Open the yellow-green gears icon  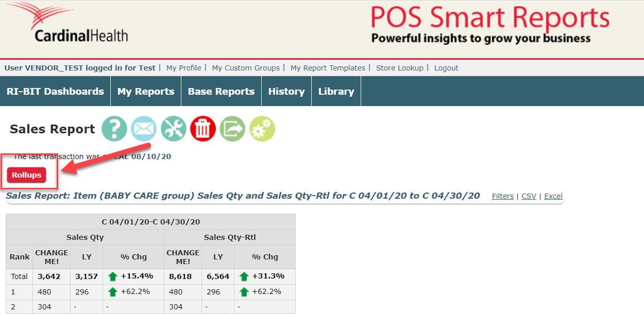[262, 129]
